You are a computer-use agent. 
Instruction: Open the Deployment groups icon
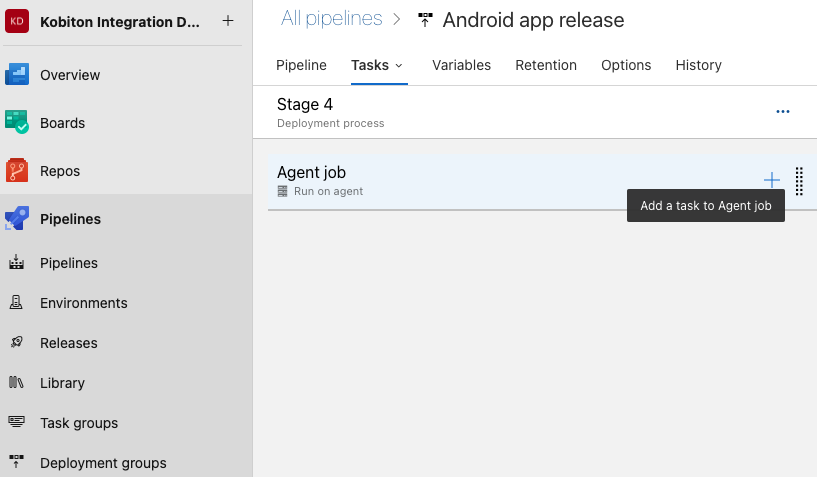16,463
